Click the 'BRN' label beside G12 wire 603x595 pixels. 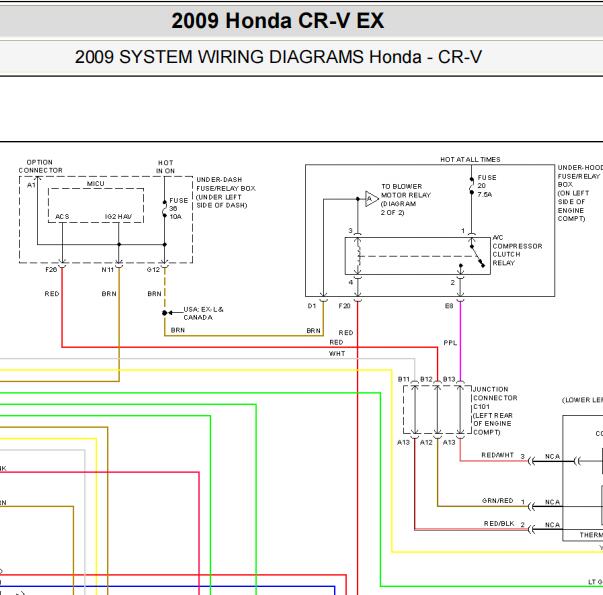[x=154, y=293]
